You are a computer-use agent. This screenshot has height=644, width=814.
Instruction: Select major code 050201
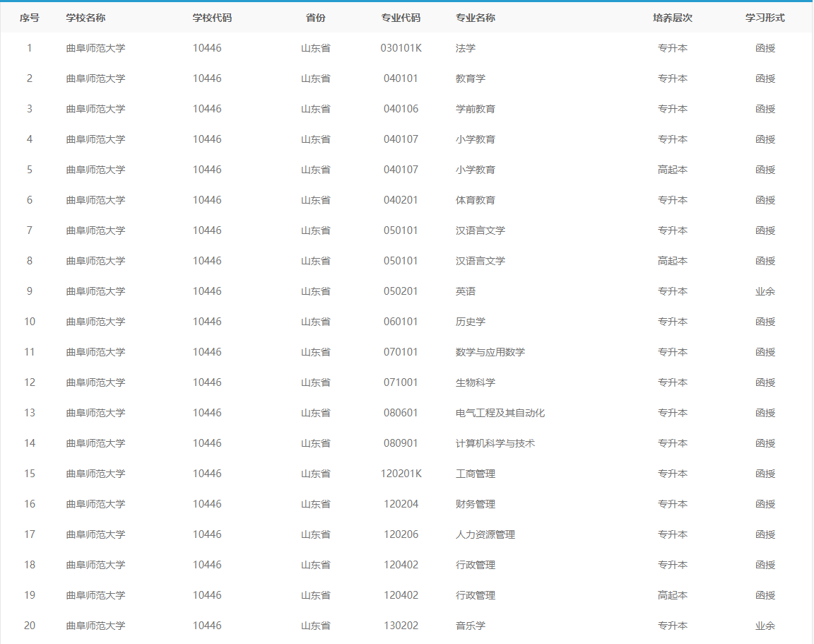click(401, 291)
